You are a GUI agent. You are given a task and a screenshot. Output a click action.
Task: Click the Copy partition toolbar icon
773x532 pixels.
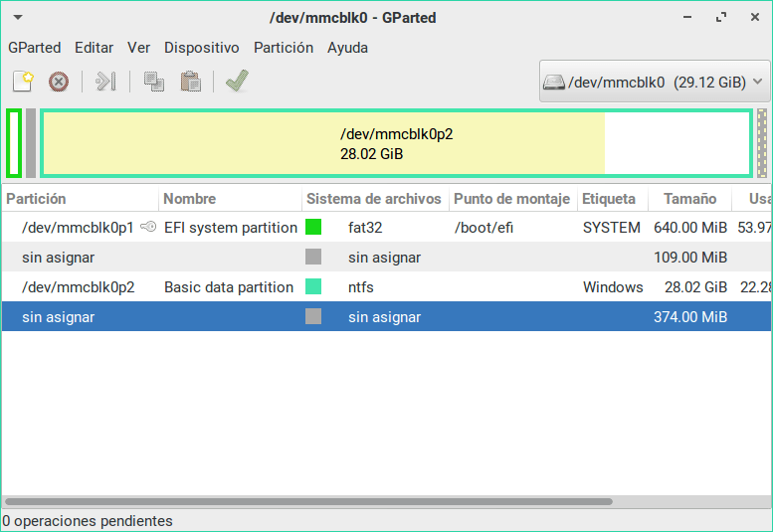(154, 82)
